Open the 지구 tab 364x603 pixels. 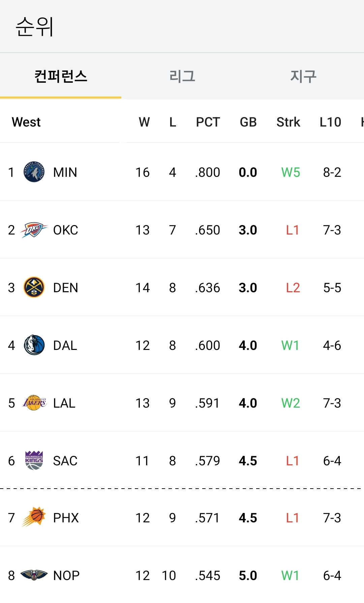303,76
